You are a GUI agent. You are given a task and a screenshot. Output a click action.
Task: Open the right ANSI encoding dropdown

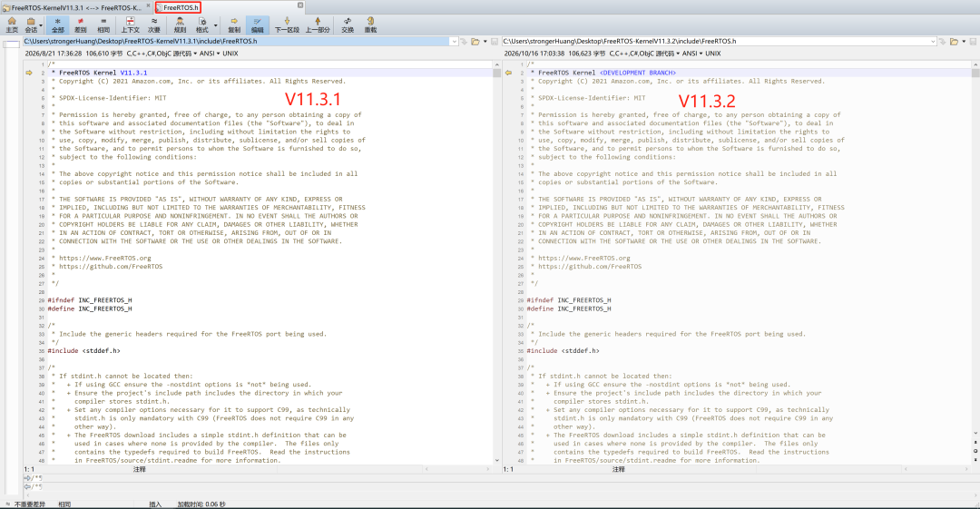[691, 54]
